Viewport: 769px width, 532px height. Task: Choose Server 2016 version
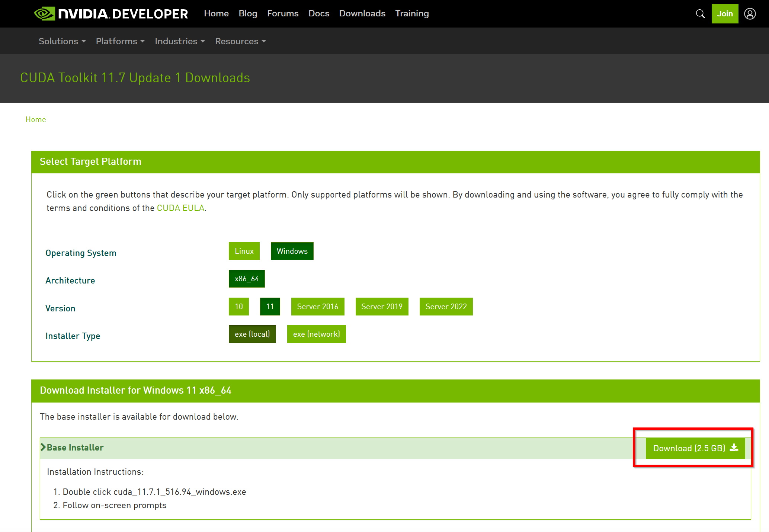pos(318,307)
